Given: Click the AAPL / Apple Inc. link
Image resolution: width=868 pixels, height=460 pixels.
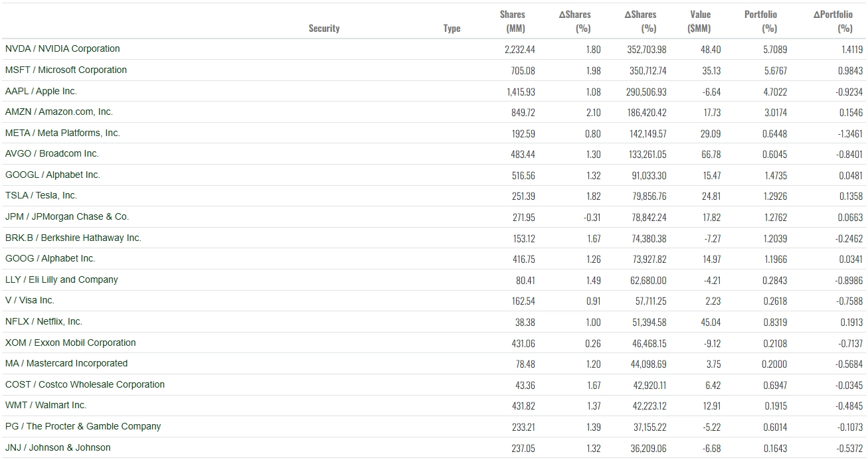Looking at the screenshot, I should [41, 91].
